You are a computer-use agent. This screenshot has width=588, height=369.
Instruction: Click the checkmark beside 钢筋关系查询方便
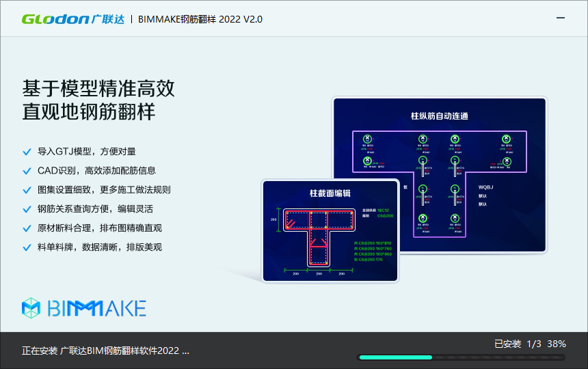(x=27, y=209)
